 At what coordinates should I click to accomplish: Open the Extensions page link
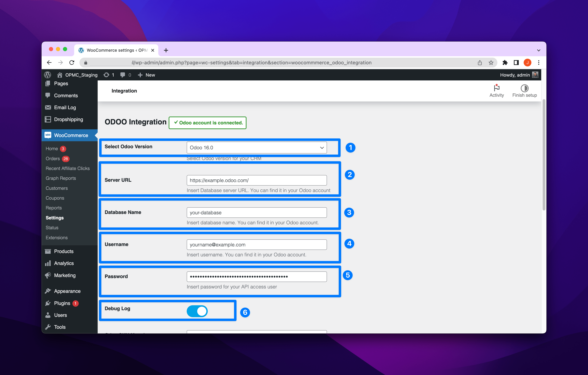click(x=56, y=237)
